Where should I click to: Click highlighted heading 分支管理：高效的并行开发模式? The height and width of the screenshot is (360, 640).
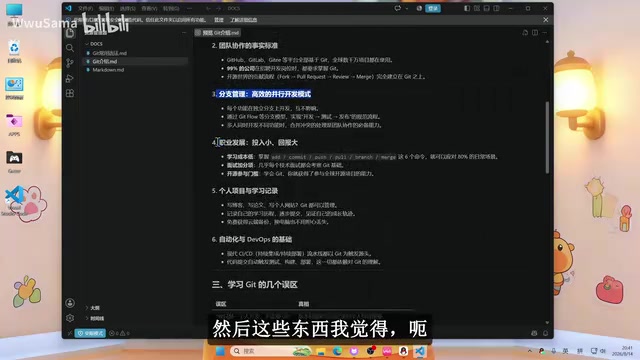tap(264, 94)
